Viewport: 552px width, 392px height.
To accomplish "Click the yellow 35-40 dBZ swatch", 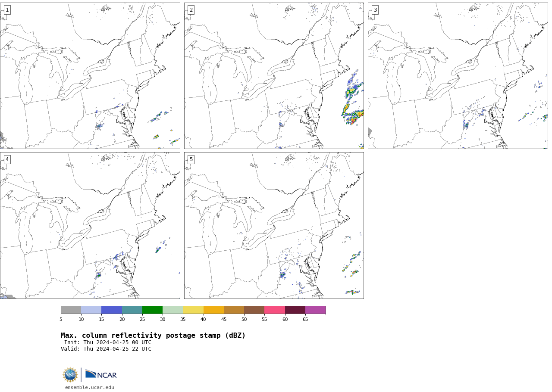I will (193, 310).
